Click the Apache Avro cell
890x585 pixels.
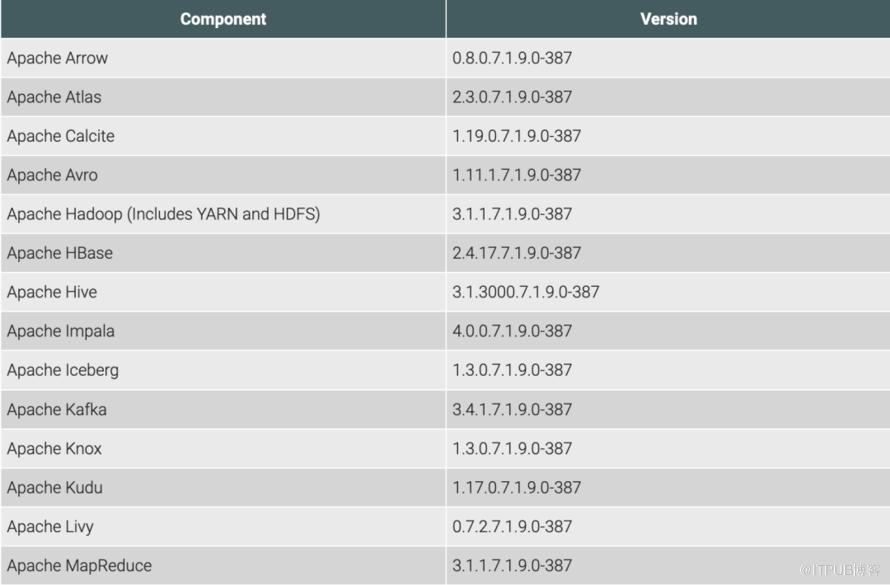point(52,175)
